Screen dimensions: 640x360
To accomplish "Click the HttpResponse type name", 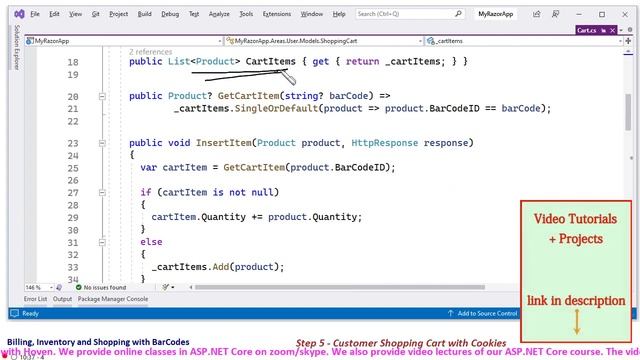I will (384, 143).
